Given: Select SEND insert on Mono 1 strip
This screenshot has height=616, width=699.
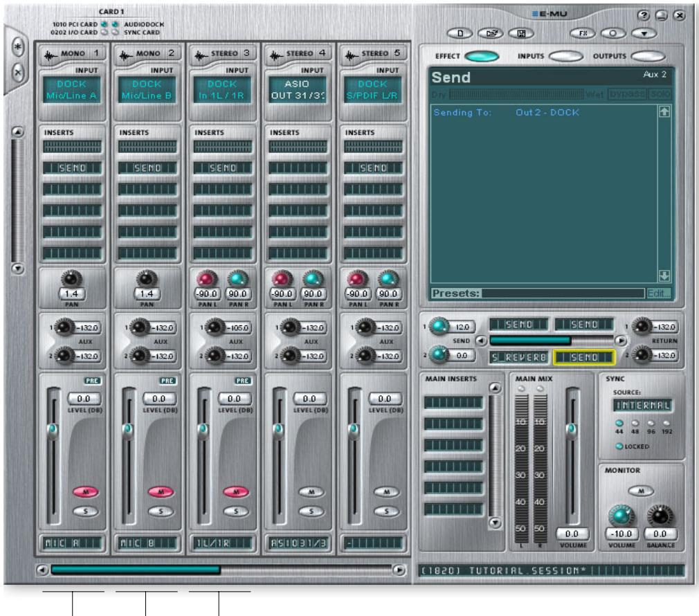Looking at the screenshot, I should point(72,168).
